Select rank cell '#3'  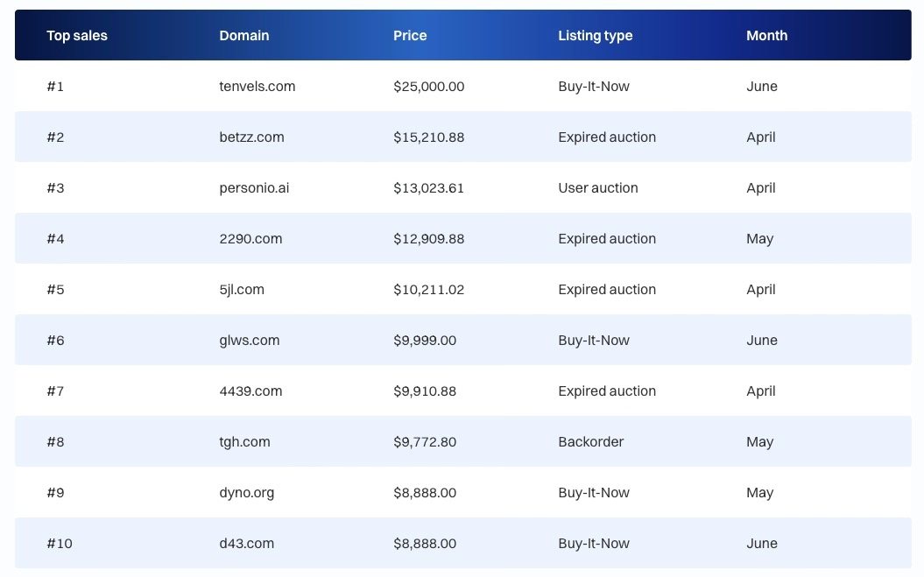55,188
